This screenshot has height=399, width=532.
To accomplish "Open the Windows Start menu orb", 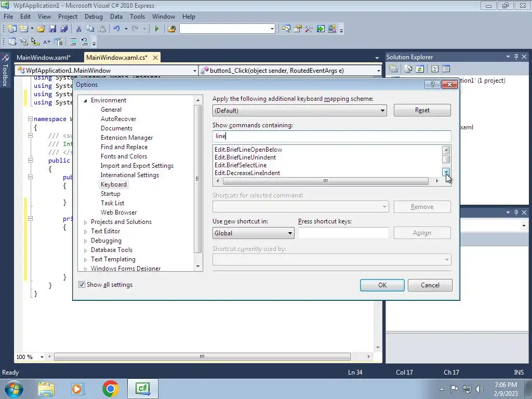I will (14, 389).
